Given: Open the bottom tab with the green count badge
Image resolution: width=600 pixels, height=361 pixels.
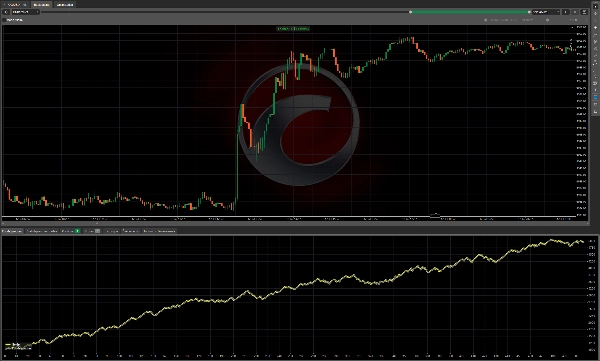Looking at the screenshot, I should pos(70,231).
